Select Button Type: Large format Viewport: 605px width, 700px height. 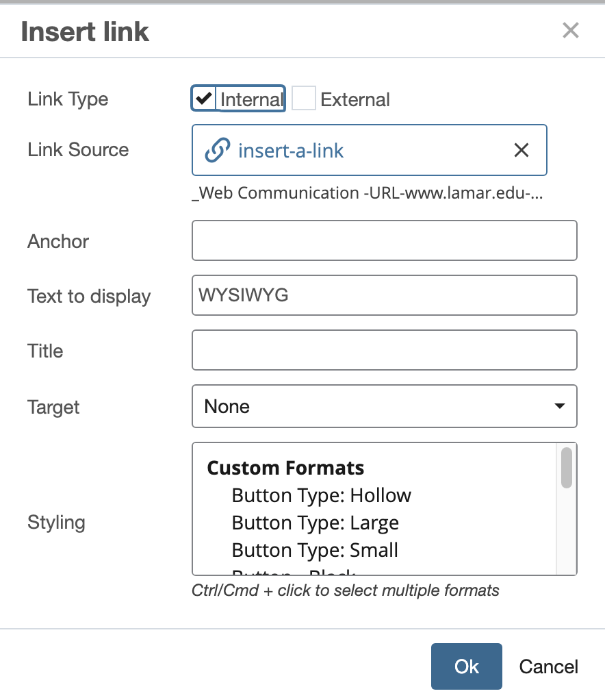point(315,523)
